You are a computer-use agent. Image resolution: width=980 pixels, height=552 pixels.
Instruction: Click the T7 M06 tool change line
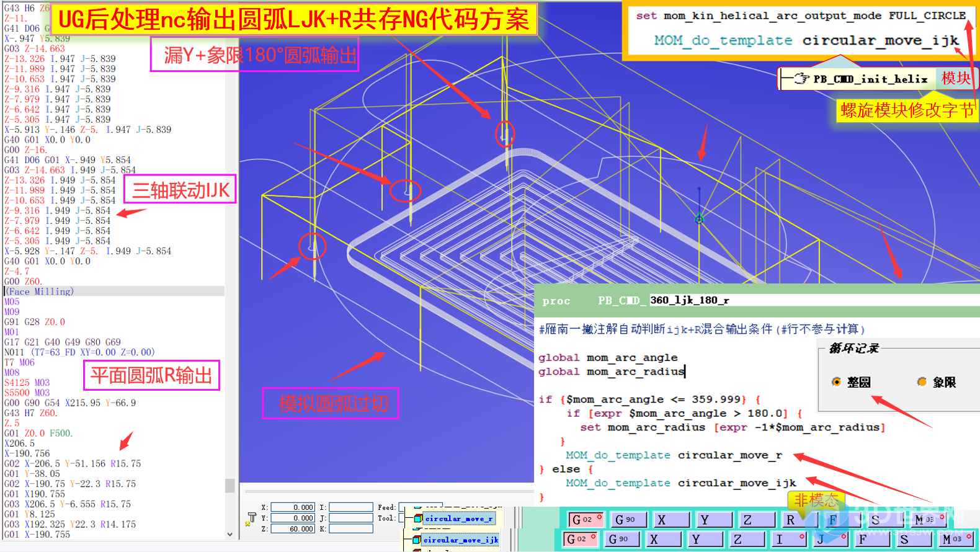click(x=19, y=362)
